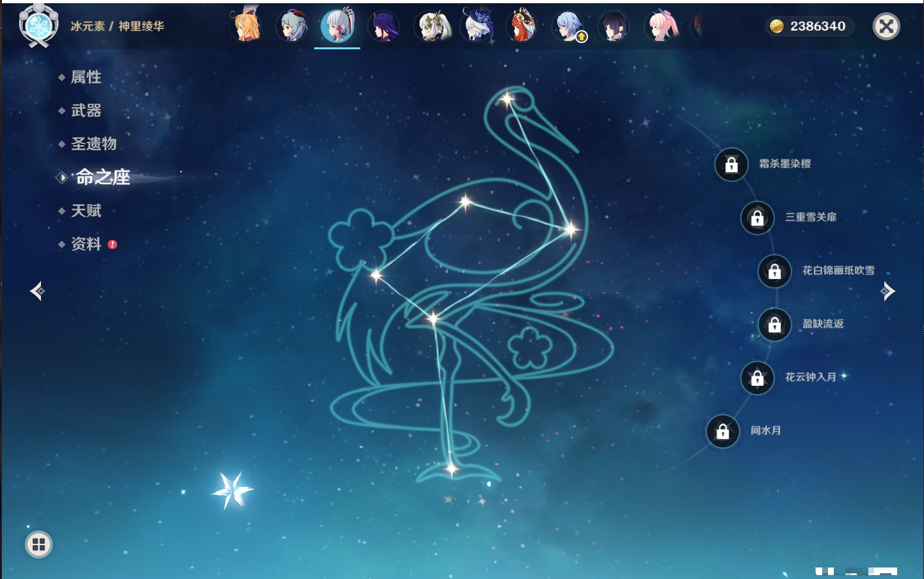Select the blonde-haired character avatar

point(246,26)
